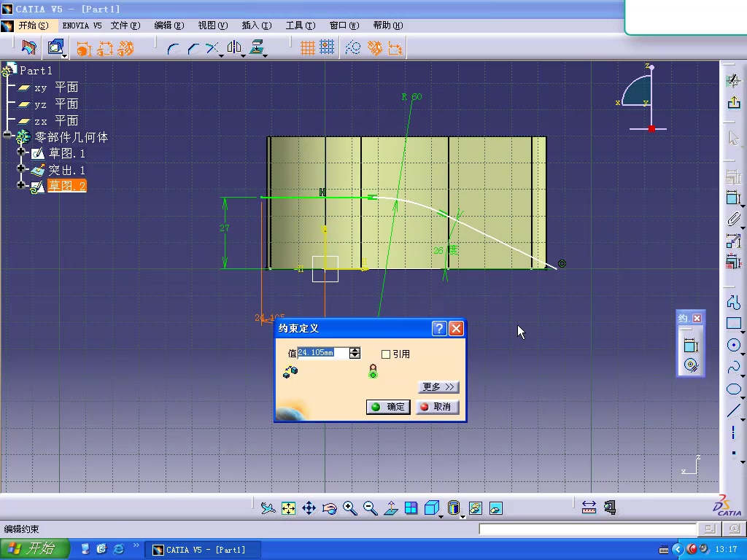
Task: Click the Windows 开始 start button
Action: (x=34, y=548)
